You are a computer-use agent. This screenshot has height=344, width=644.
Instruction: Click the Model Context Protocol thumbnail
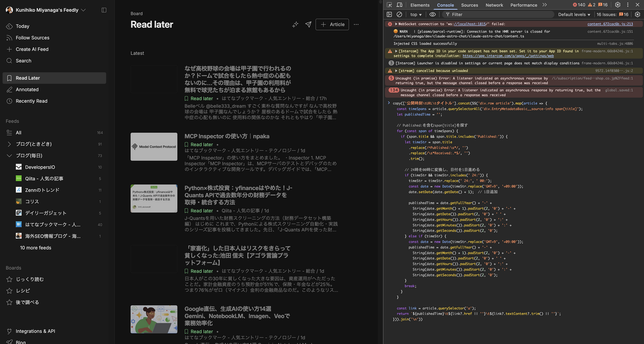tap(154, 147)
